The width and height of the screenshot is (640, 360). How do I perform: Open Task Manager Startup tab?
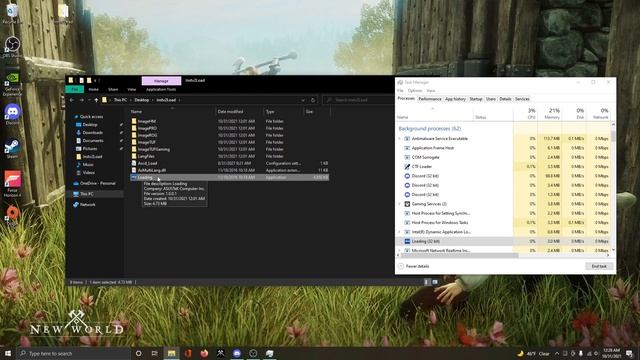coord(476,99)
